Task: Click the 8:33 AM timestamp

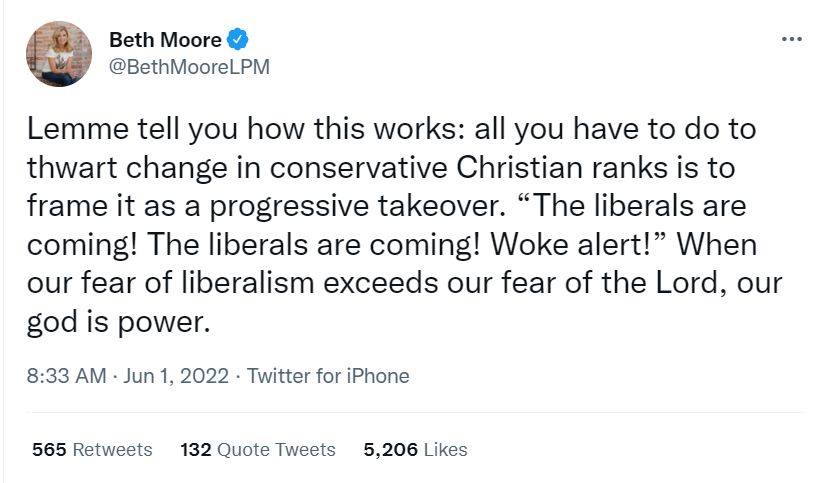Action: tap(66, 376)
